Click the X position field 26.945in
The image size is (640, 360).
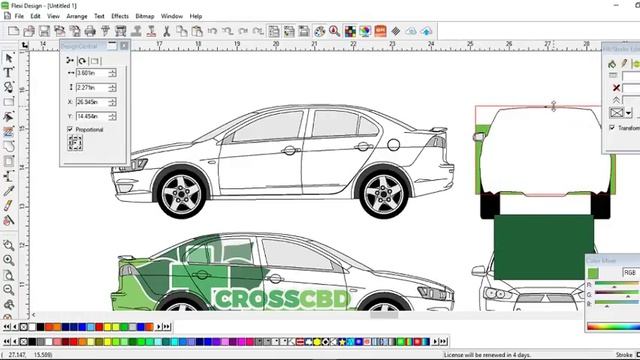(x=92, y=102)
